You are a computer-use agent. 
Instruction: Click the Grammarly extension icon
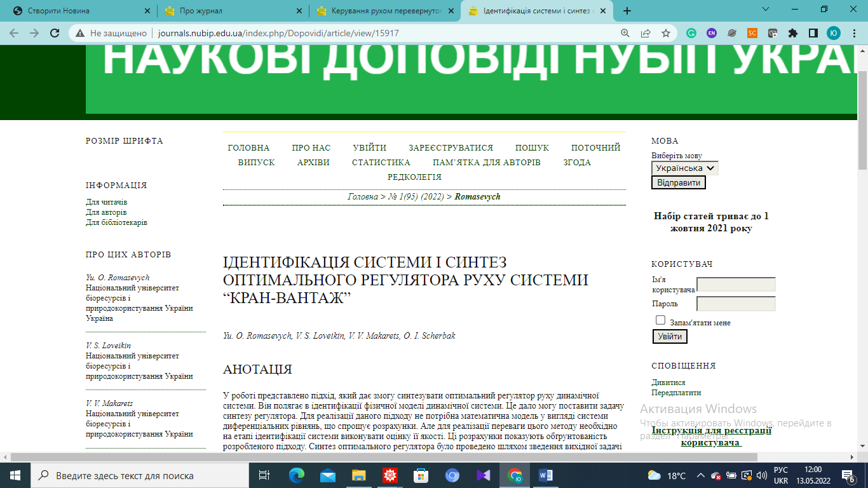coord(691,33)
